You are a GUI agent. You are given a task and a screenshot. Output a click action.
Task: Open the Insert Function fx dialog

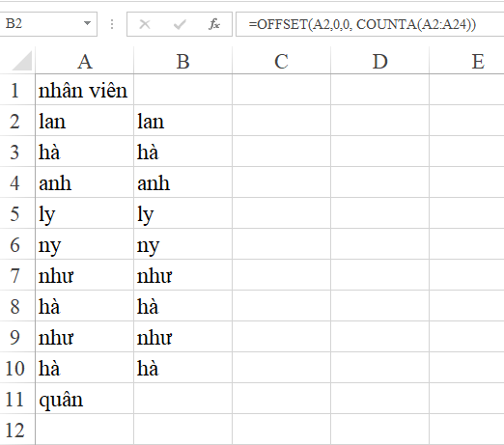pos(214,24)
